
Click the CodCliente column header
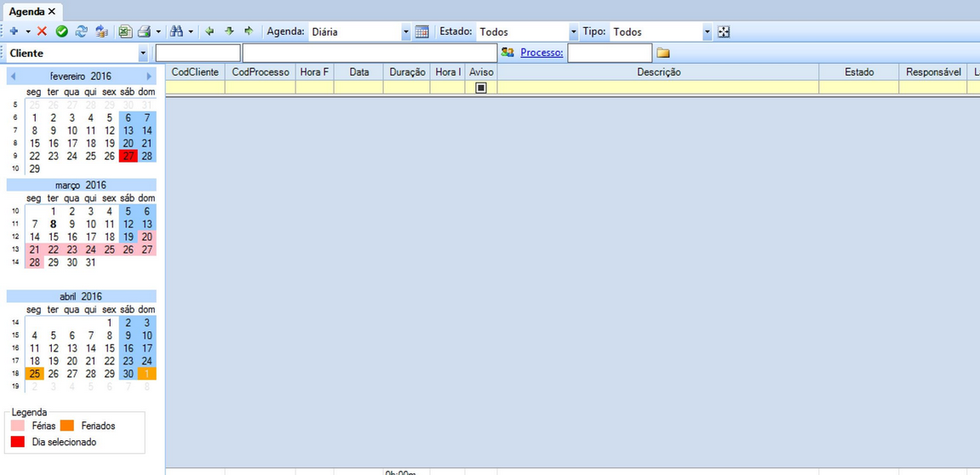click(195, 72)
